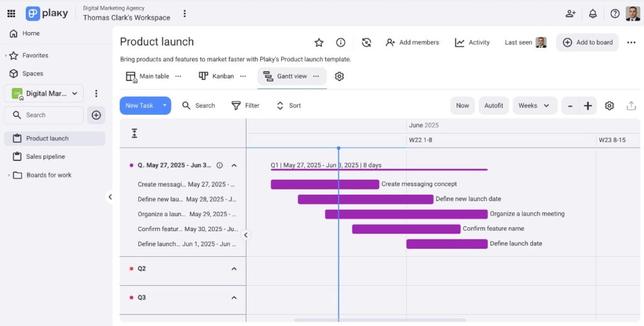The image size is (644, 326).
Task: Open Kanban view options ellipsis
Action: pos(243,76)
